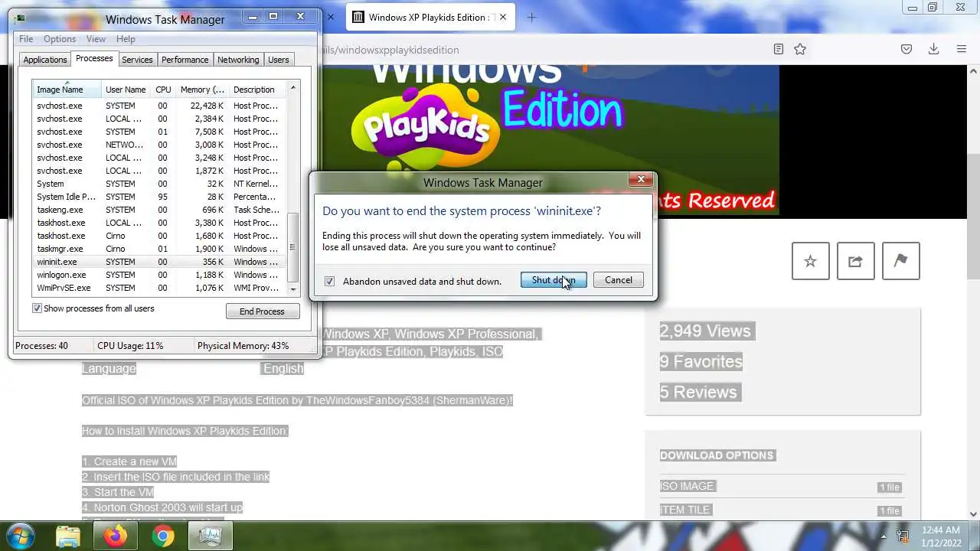This screenshot has width=980, height=551.
Task: Click the taskbar clock showing 12:44 AM
Action: pyautogui.click(x=941, y=536)
